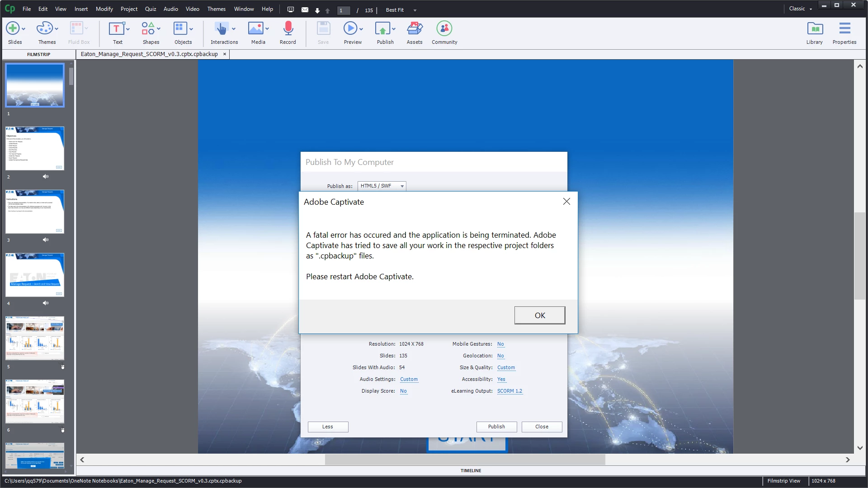Click the Display Score No link

[x=403, y=391]
